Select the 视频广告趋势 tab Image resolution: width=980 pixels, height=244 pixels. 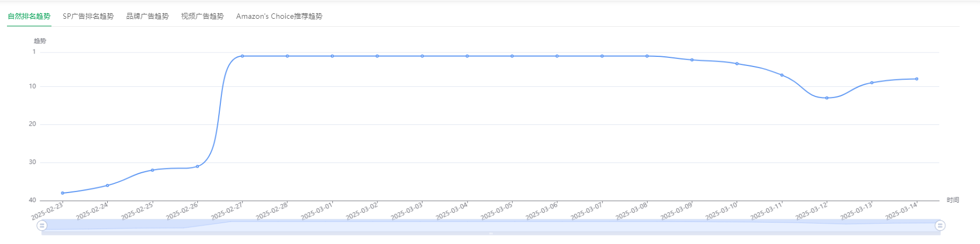click(x=202, y=16)
